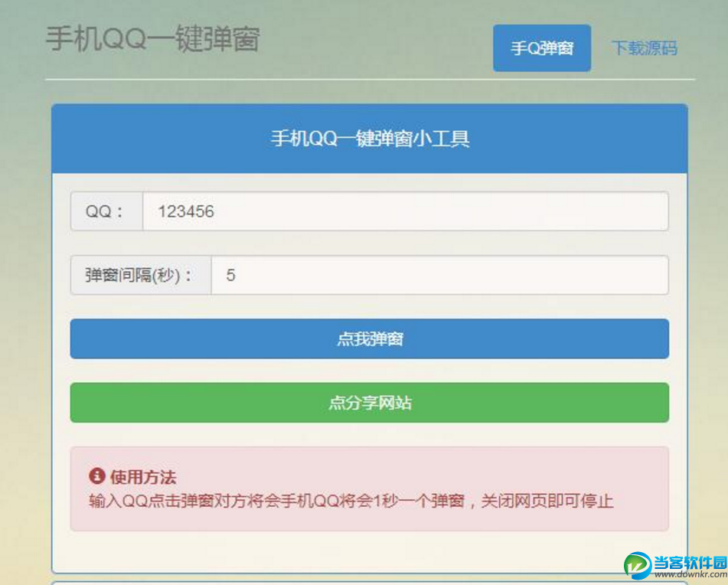Click the QQ number input field
Screen dimensions: 728x585
click(x=405, y=211)
